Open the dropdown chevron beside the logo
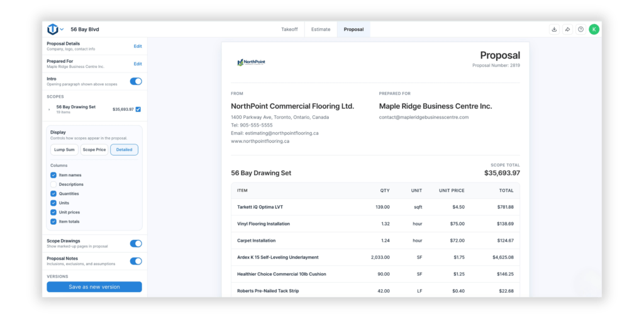 (62, 30)
